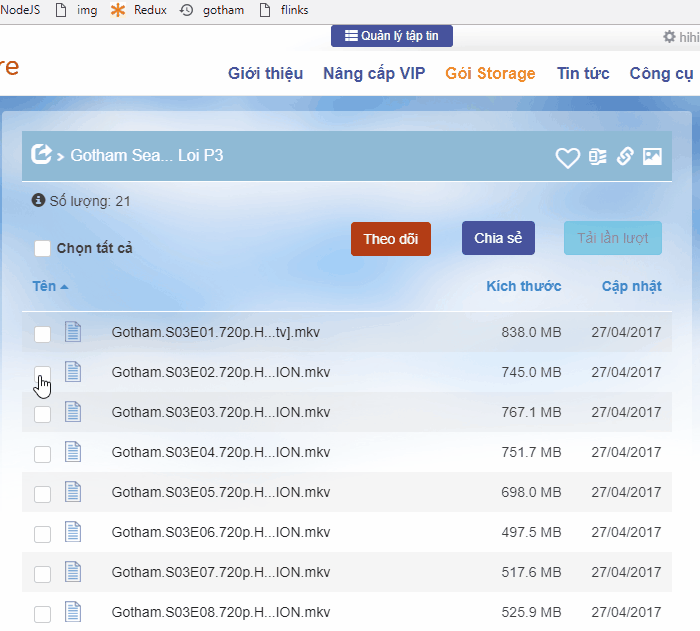Select checkbox for Gotham.S03E05 file

[x=42, y=494]
